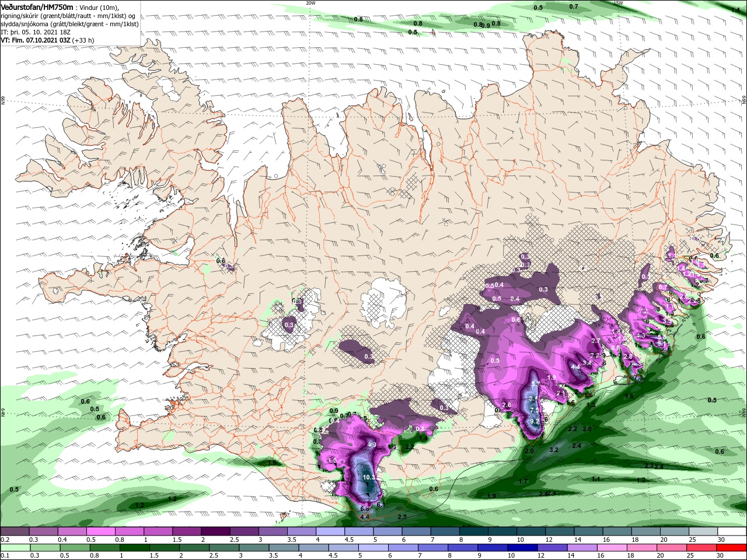Viewport: 747px width, 560px height.
Task: Select the darkest green 1 swatch in the lower scale
Action: click(135, 548)
